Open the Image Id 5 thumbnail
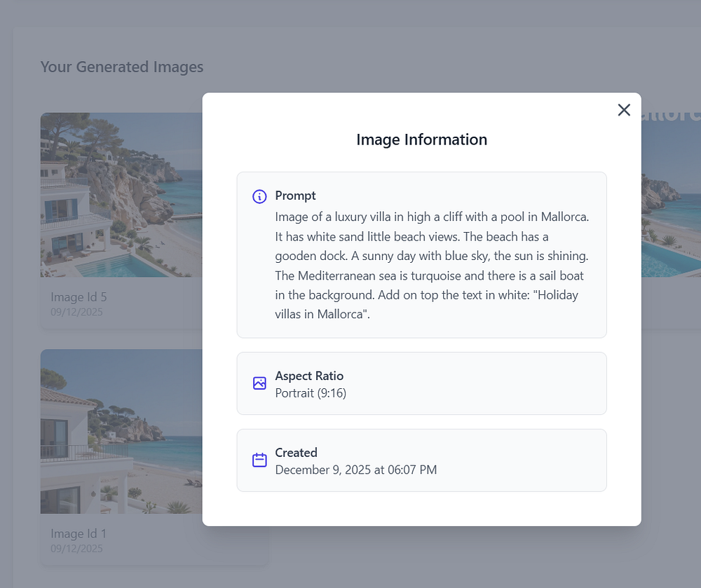The image size is (701, 588). point(121,195)
